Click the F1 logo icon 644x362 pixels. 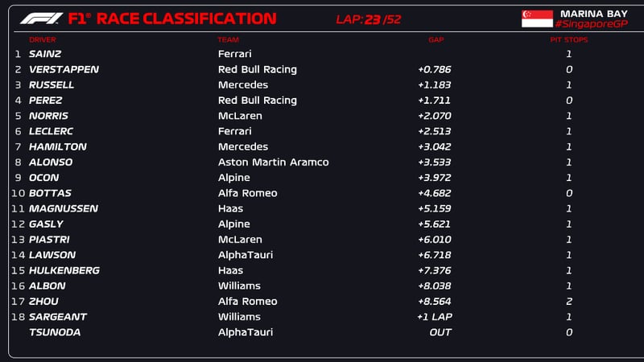[39, 18]
